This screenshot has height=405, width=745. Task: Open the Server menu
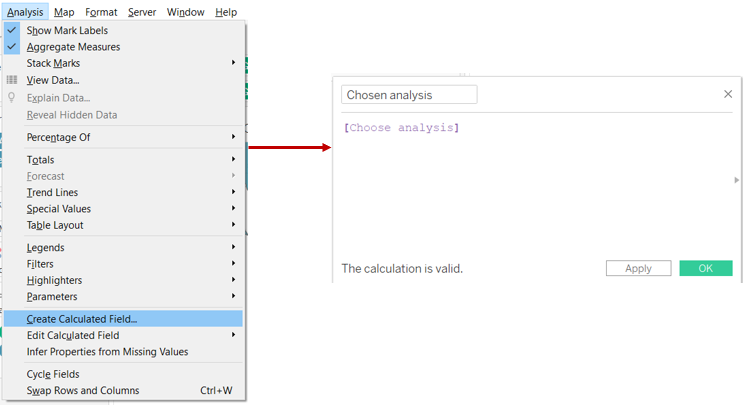coord(141,12)
